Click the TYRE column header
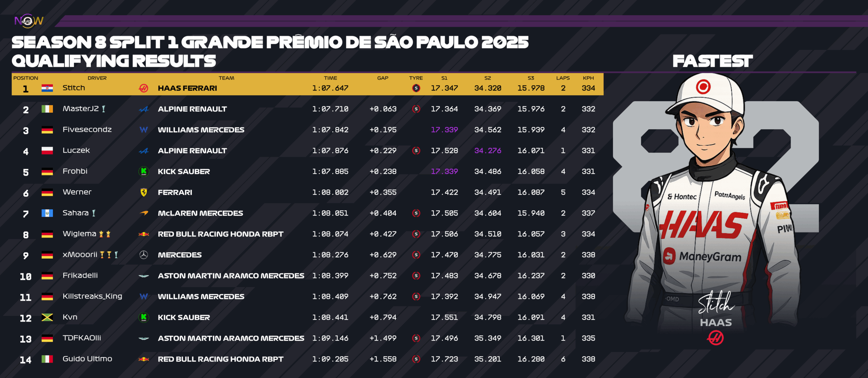Screen dimensions: 868x378 click(x=416, y=78)
